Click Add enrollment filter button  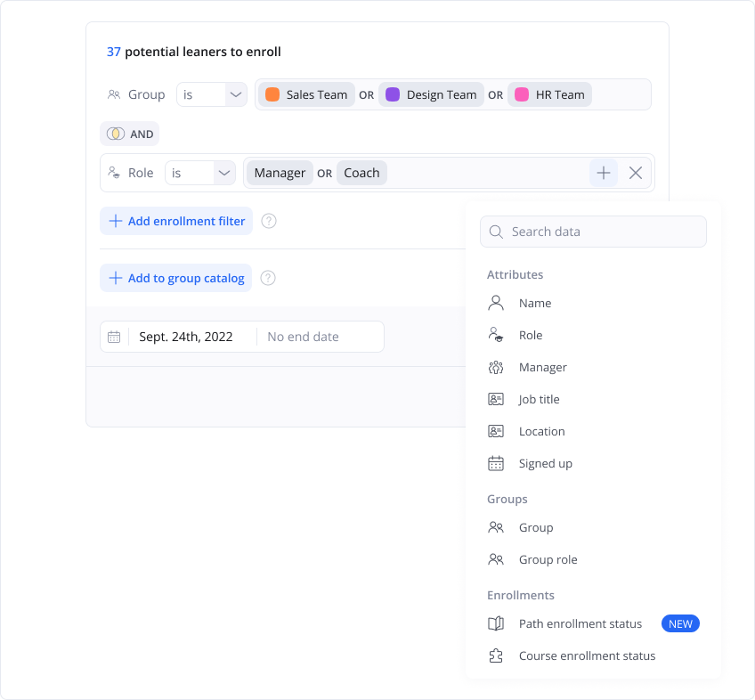click(176, 221)
